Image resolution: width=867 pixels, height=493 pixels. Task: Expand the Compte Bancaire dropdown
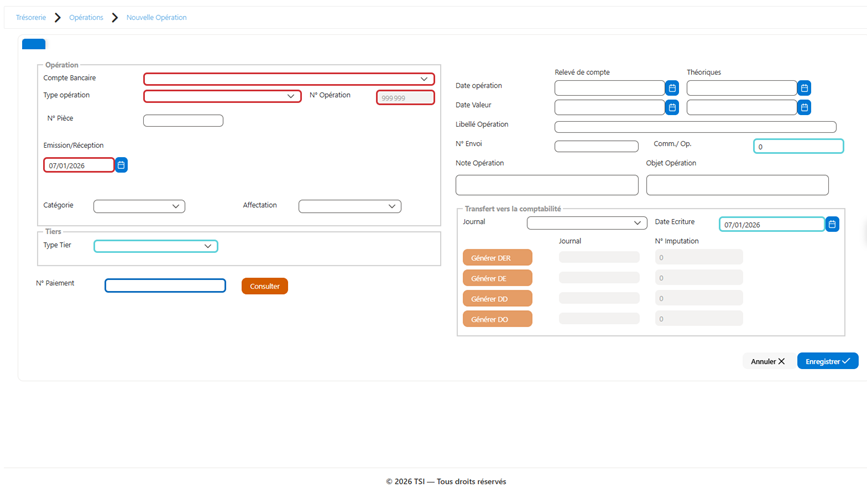point(289,79)
